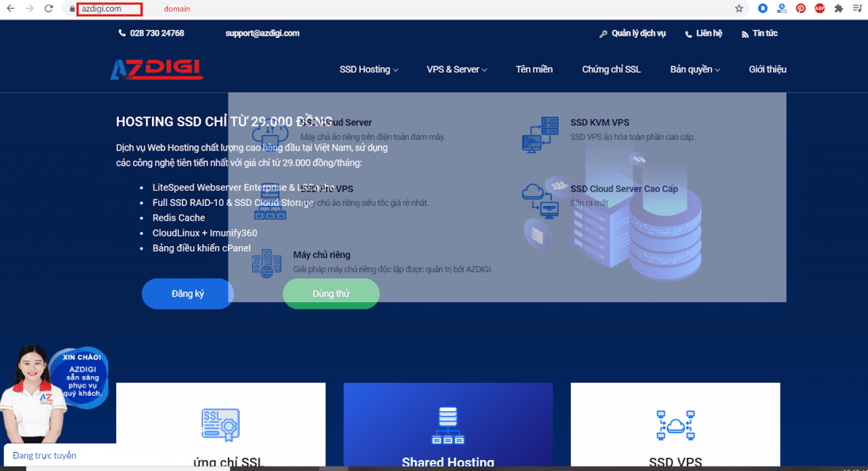Viewport: 868px width, 471px height.
Task: Click the Pinterest extension icon
Action: tap(801, 9)
